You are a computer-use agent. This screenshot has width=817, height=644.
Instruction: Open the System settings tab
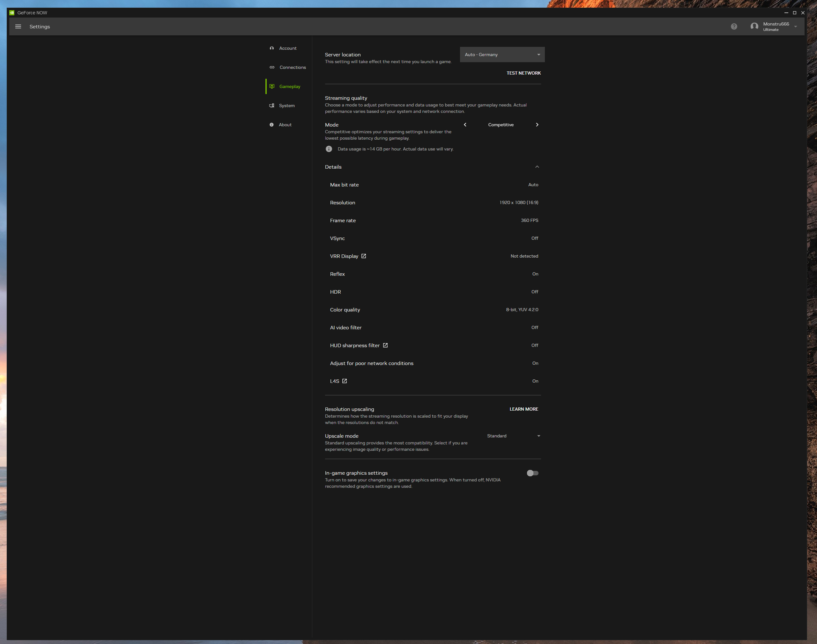point(286,106)
